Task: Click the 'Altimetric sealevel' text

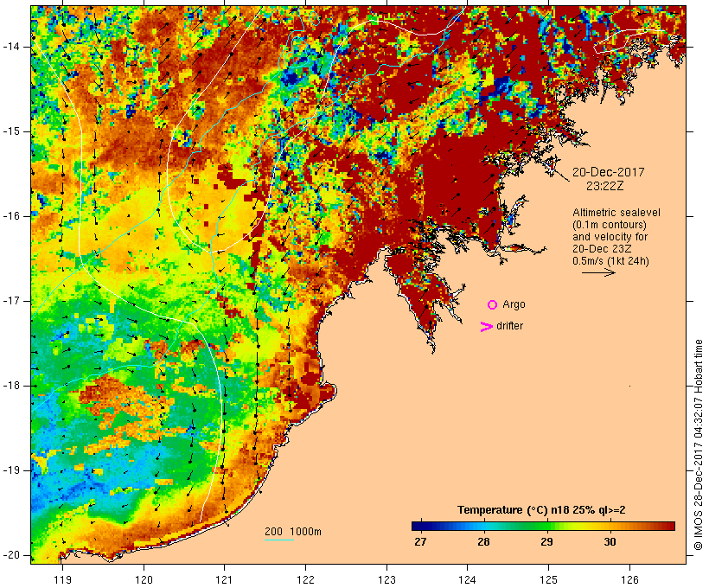Action: (616, 213)
